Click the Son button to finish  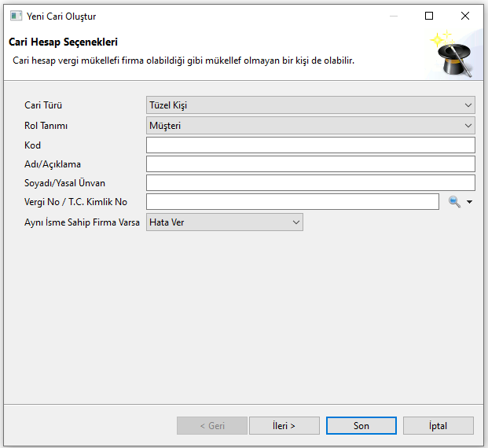[361, 426]
